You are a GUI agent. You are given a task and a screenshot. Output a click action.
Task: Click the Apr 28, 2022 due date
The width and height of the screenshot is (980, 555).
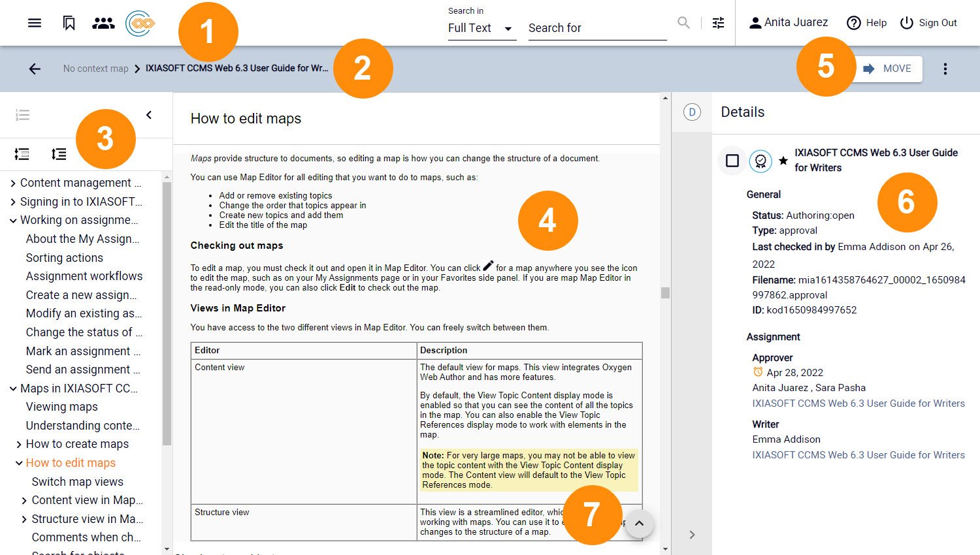click(794, 373)
